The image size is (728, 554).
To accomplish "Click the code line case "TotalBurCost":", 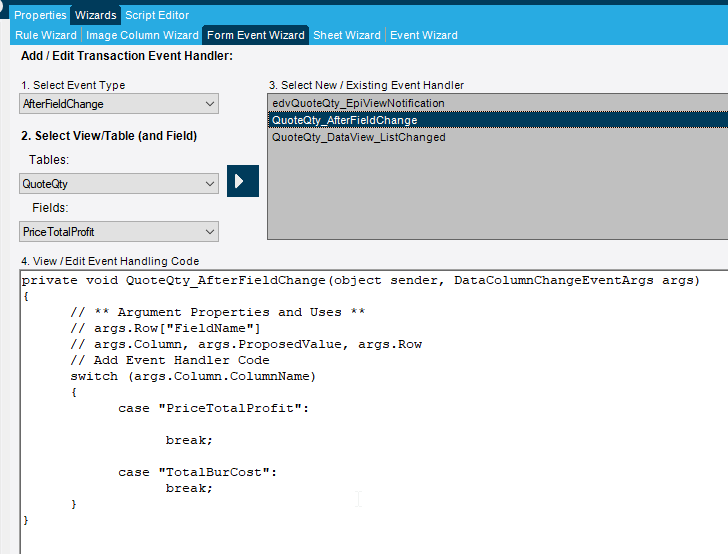I will pyautogui.click(x=197, y=472).
